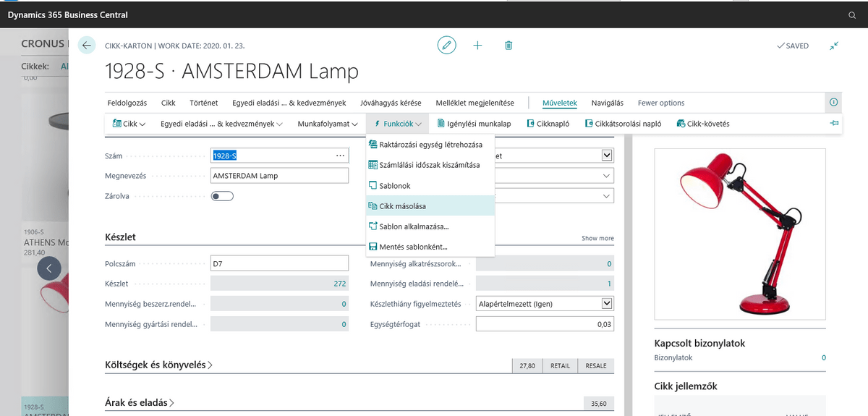Delete item using trash icon

pos(509,46)
